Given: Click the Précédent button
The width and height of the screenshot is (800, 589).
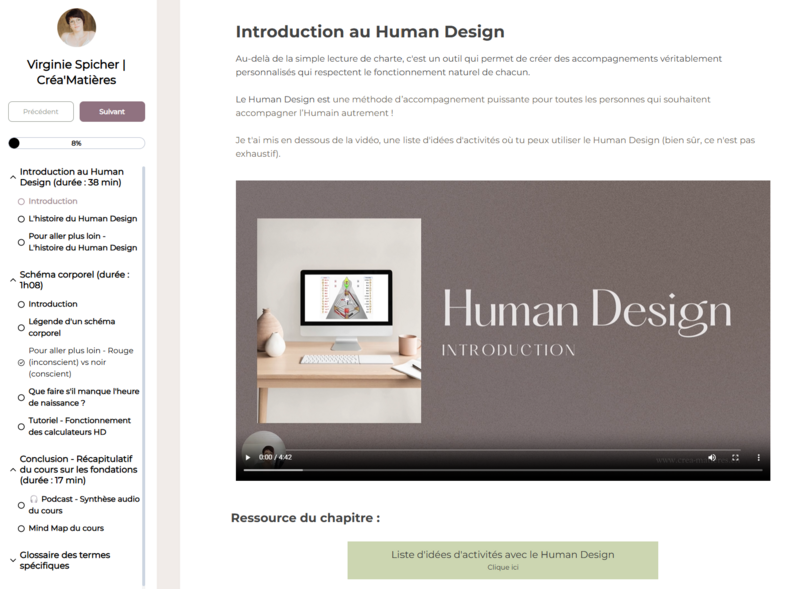Looking at the screenshot, I should pyautogui.click(x=41, y=112).
